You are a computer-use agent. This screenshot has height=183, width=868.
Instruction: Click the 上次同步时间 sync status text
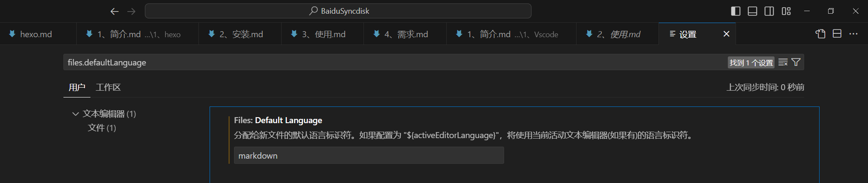[x=765, y=87]
